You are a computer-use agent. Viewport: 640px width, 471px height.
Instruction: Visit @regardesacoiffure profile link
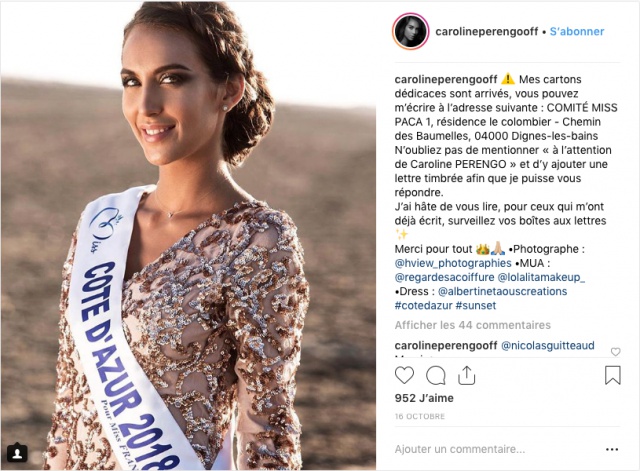(444, 278)
